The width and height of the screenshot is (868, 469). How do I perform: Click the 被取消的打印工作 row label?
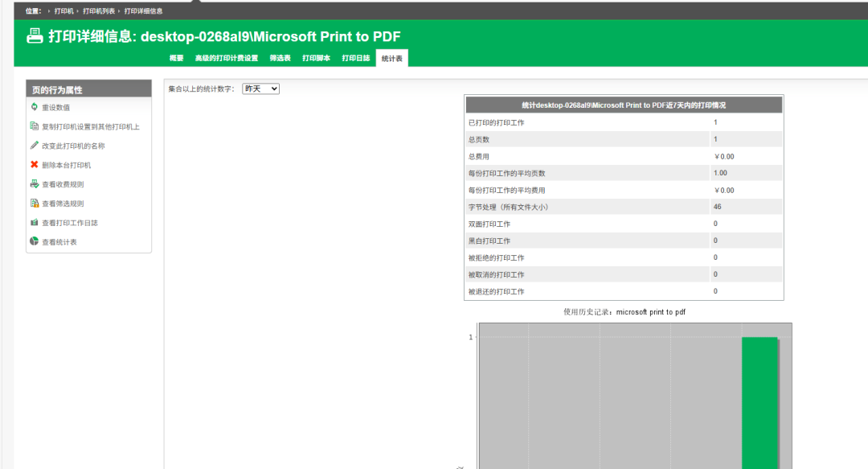pyautogui.click(x=497, y=274)
